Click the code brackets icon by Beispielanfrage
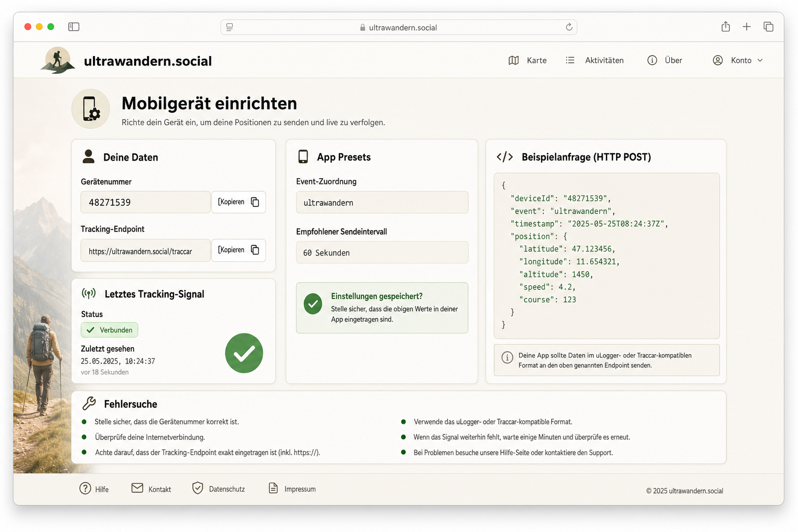Viewport: 798px width, 532px height. pos(504,157)
